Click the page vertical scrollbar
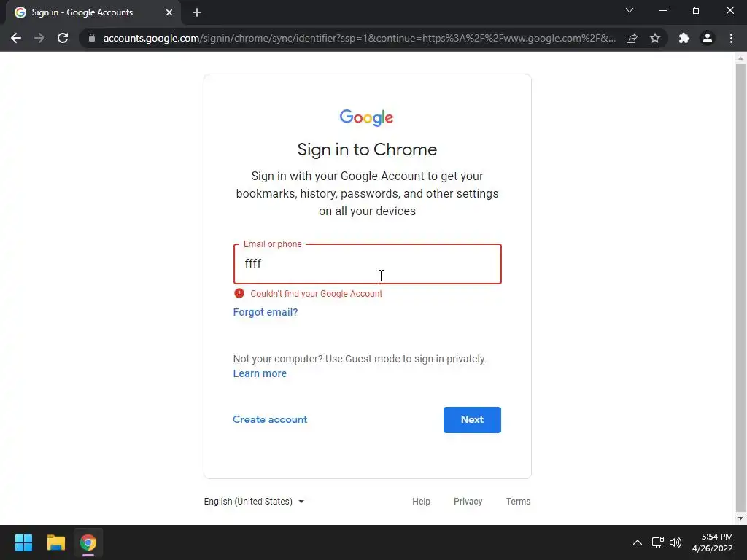Viewport: 747px width, 560px height. coord(740,286)
